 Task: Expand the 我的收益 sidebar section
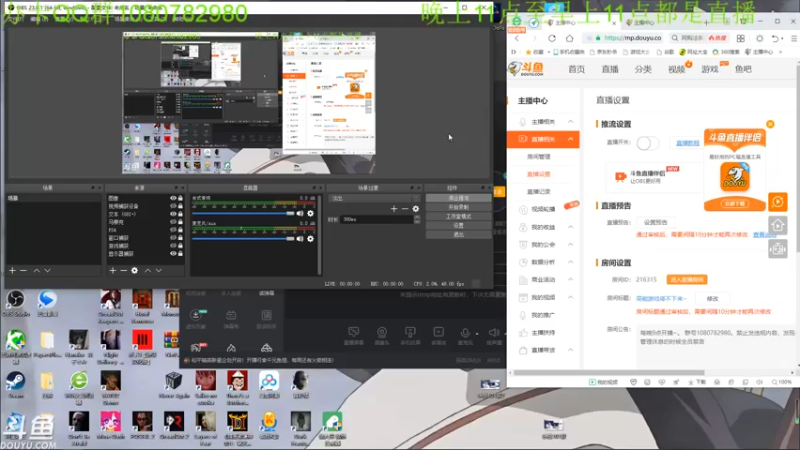coord(570,227)
